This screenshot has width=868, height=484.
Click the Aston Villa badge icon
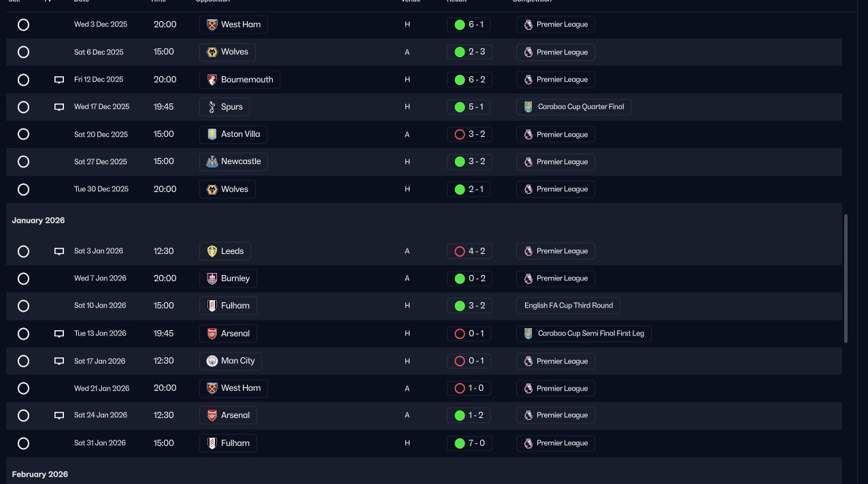click(212, 134)
